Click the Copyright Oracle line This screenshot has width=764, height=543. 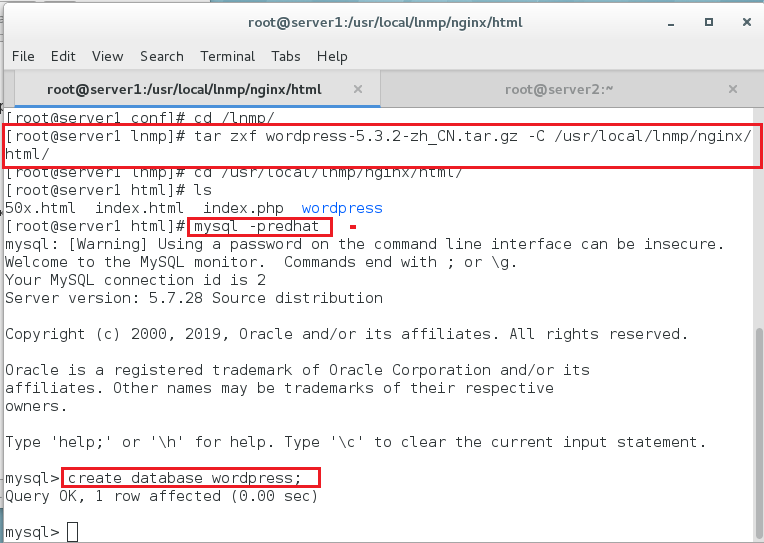point(346,334)
